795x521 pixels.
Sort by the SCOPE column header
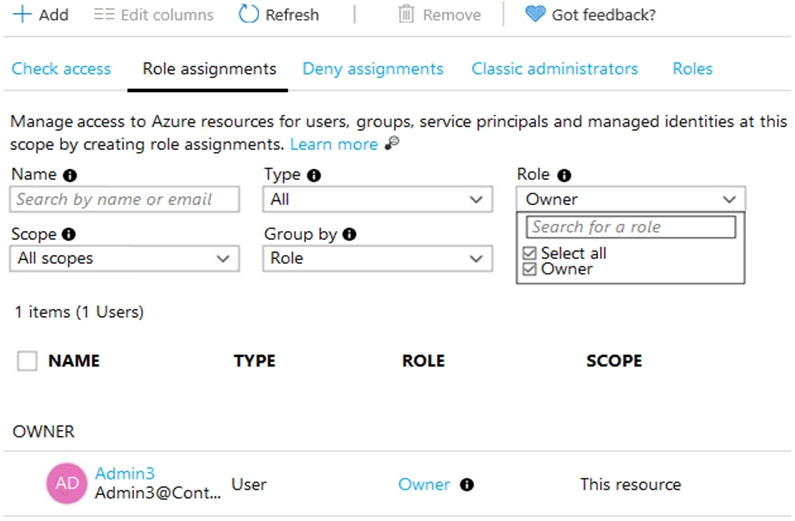tap(614, 361)
